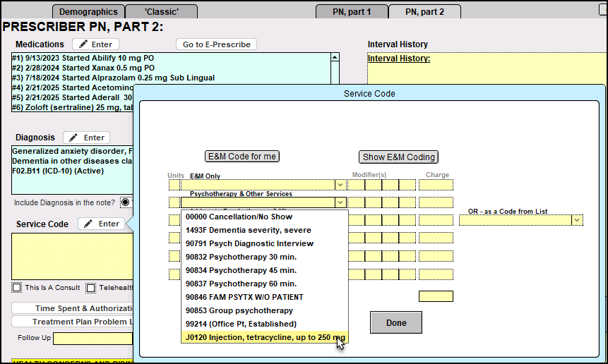This screenshot has width=608, height=364.
Task: Switch to the Demographics tab
Action: 88,12
